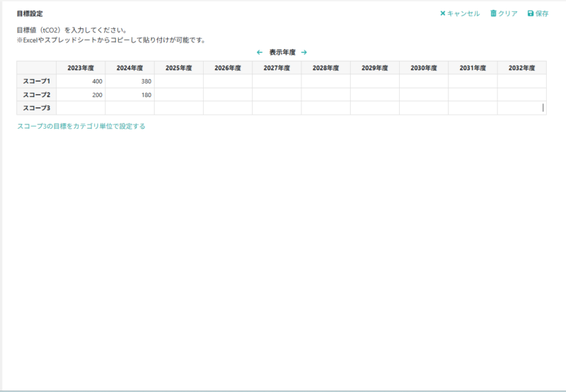Click the 2023年度 column header
The height and width of the screenshot is (392, 566).
click(81, 68)
